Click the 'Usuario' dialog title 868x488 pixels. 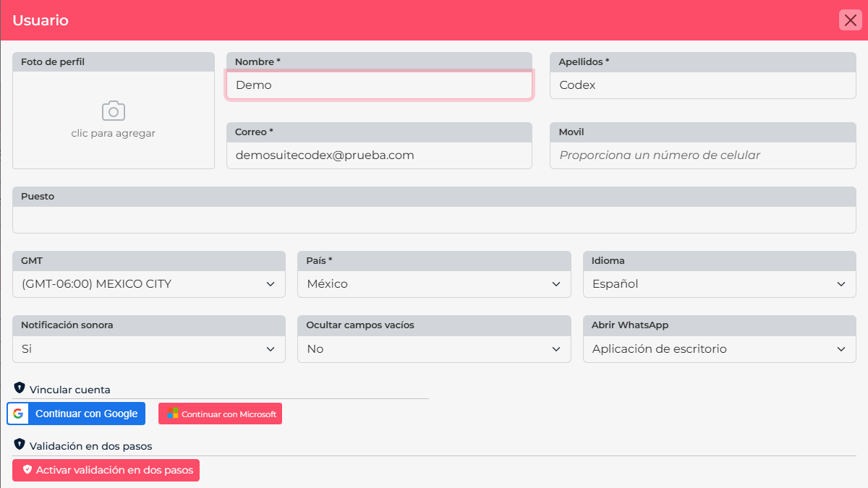tap(41, 20)
